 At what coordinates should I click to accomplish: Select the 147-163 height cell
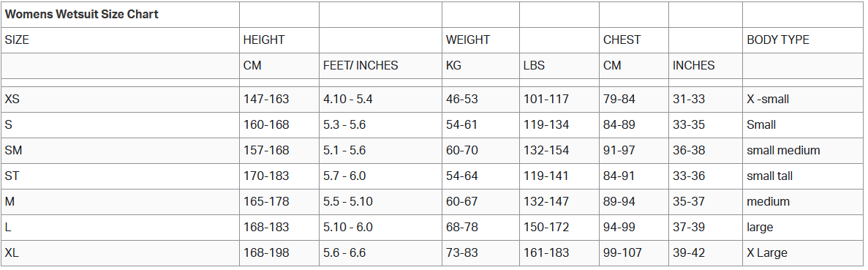[266, 100]
